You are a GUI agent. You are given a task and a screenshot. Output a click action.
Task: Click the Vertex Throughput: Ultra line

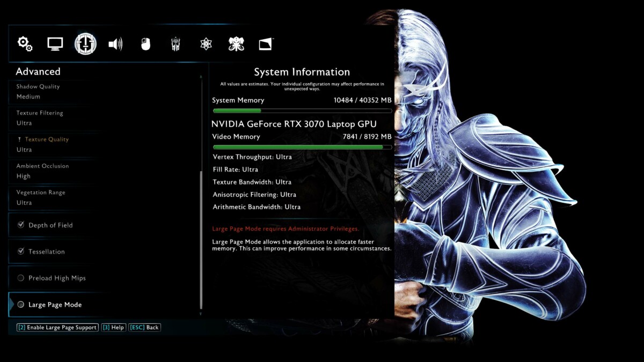click(x=252, y=157)
